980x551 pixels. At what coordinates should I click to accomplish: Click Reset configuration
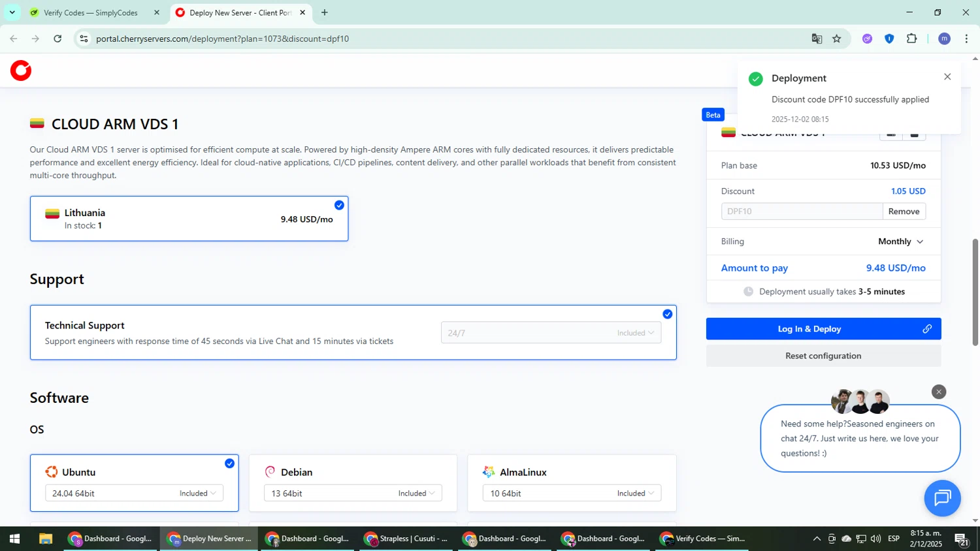(x=823, y=356)
